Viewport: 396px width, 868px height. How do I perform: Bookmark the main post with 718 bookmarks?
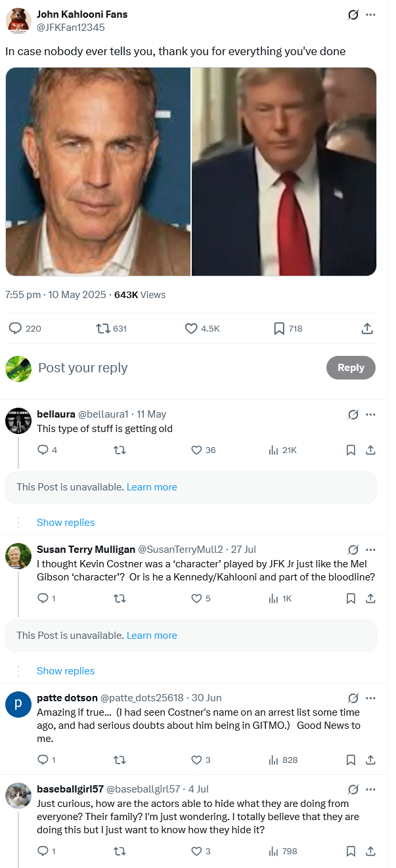tap(279, 328)
